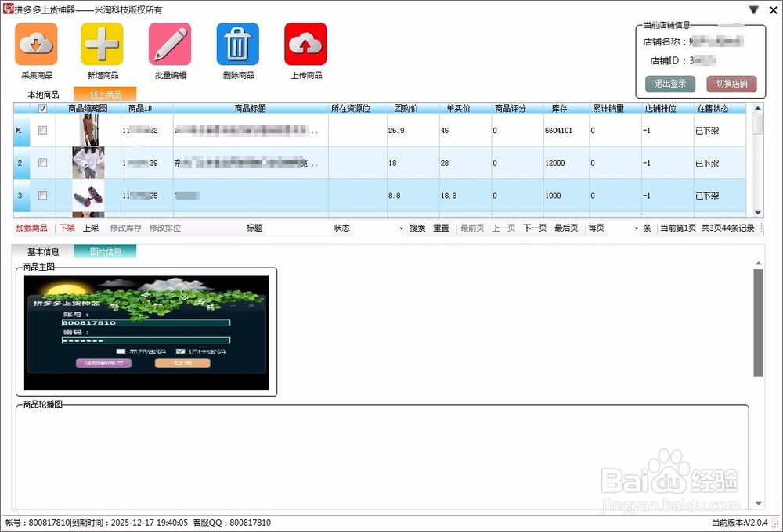Viewport: 783px width, 532px height.
Task: Click the 切换店铺 button
Action: click(x=731, y=84)
